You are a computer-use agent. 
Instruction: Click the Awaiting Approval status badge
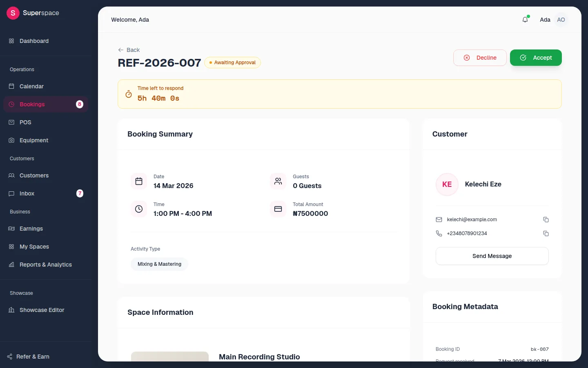pos(232,63)
